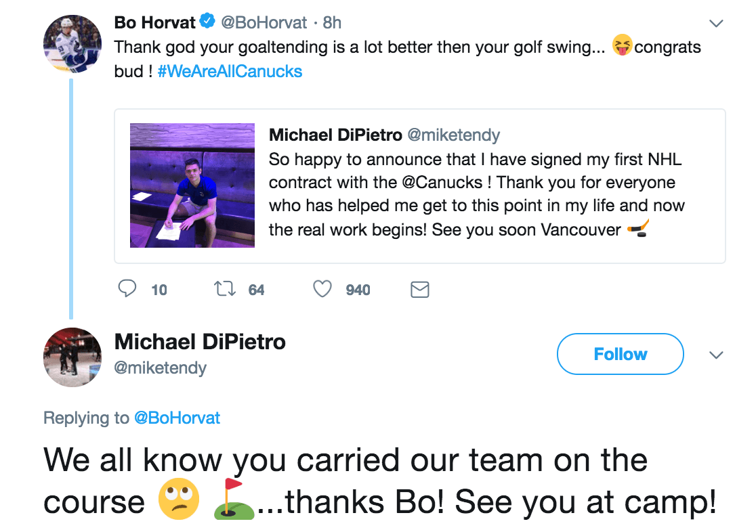The image size is (756, 532).
Task: Click the reply speech bubble icon
Action: pos(128,290)
